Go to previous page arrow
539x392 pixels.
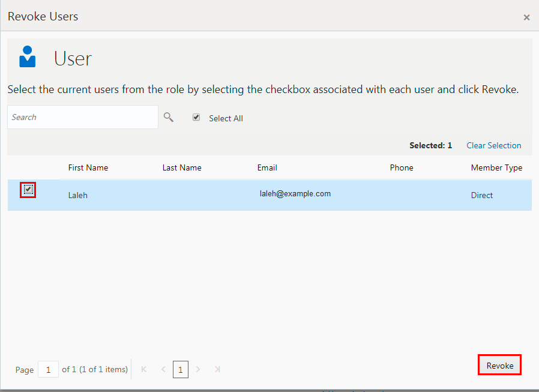[163, 369]
